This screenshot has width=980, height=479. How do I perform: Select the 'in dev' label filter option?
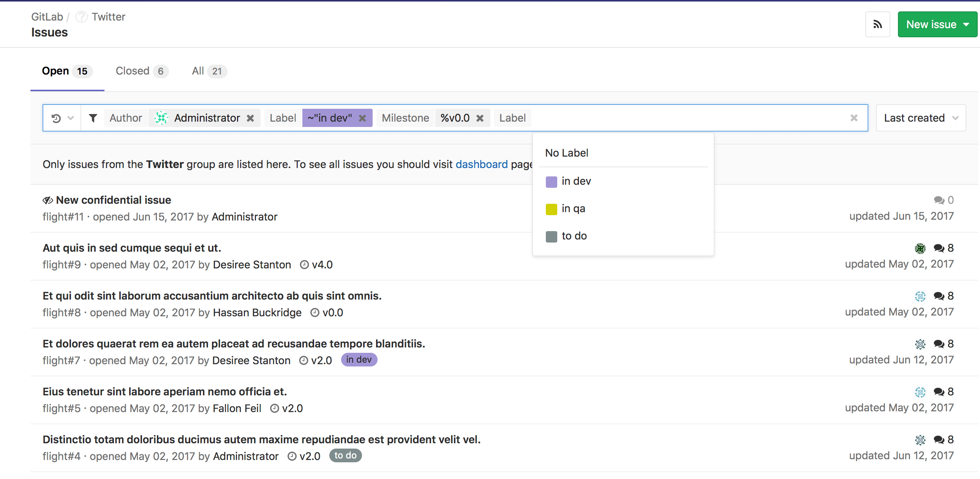pyautogui.click(x=575, y=181)
